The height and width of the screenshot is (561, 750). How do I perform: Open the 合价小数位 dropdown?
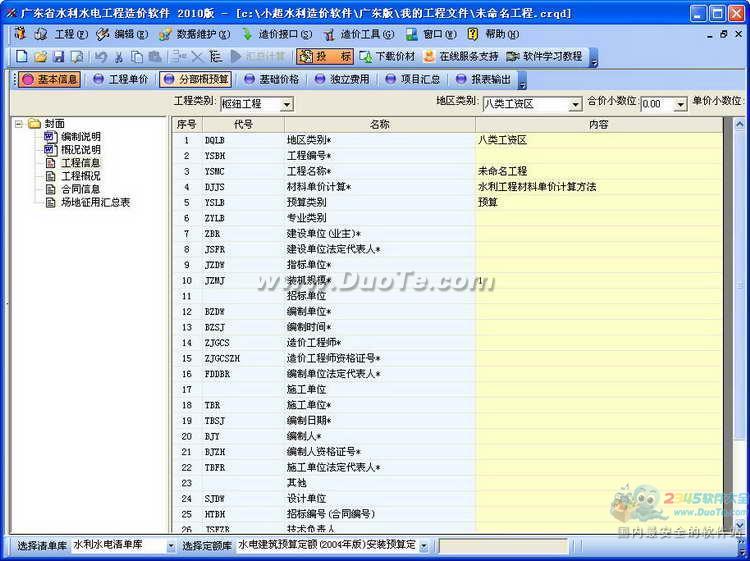(680, 104)
